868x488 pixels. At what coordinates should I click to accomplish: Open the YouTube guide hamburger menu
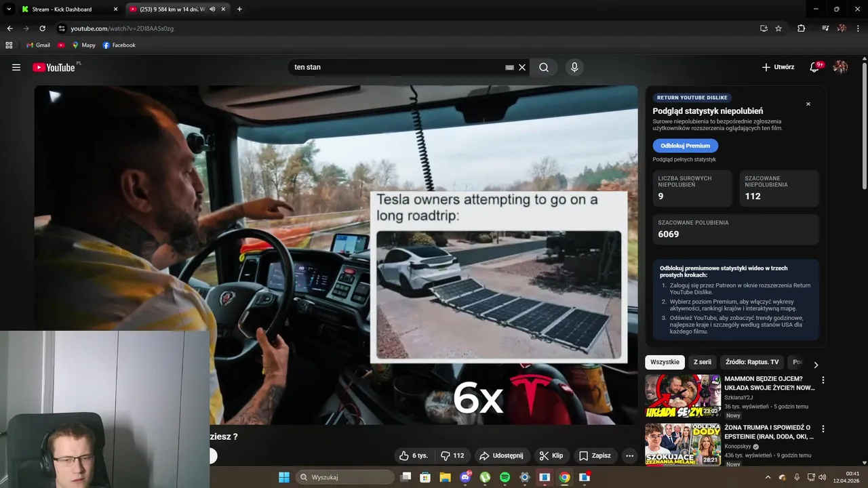coord(16,67)
